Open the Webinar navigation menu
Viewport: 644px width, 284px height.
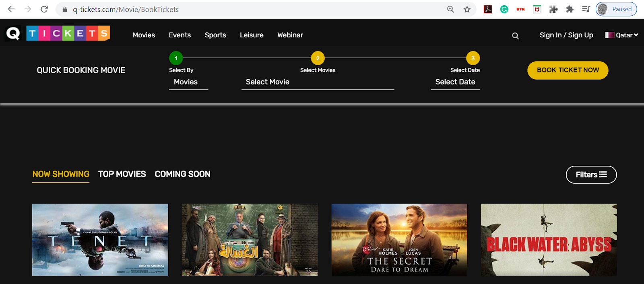click(290, 35)
